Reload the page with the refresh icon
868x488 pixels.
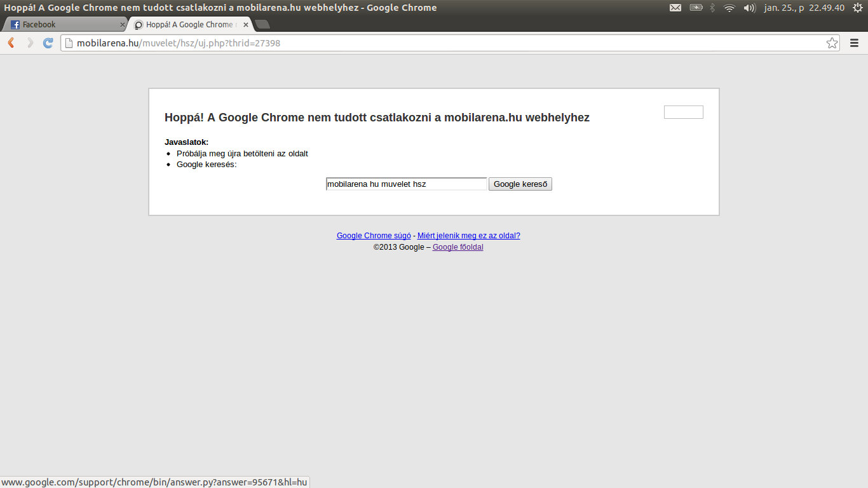pos(48,43)
